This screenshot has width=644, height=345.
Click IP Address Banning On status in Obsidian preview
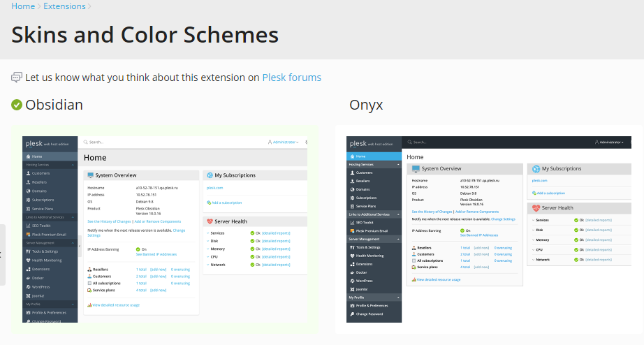coord(141,249)
